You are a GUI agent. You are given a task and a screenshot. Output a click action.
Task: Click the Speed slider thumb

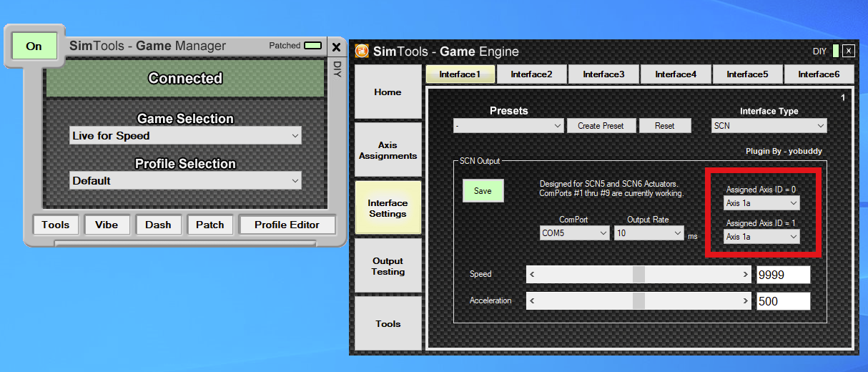[638, 275]
